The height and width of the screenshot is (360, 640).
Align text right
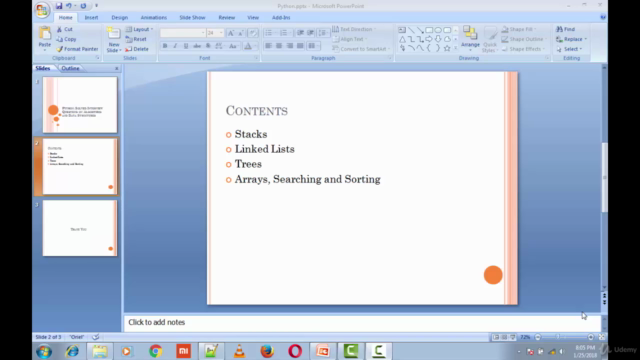coord(289,46)
